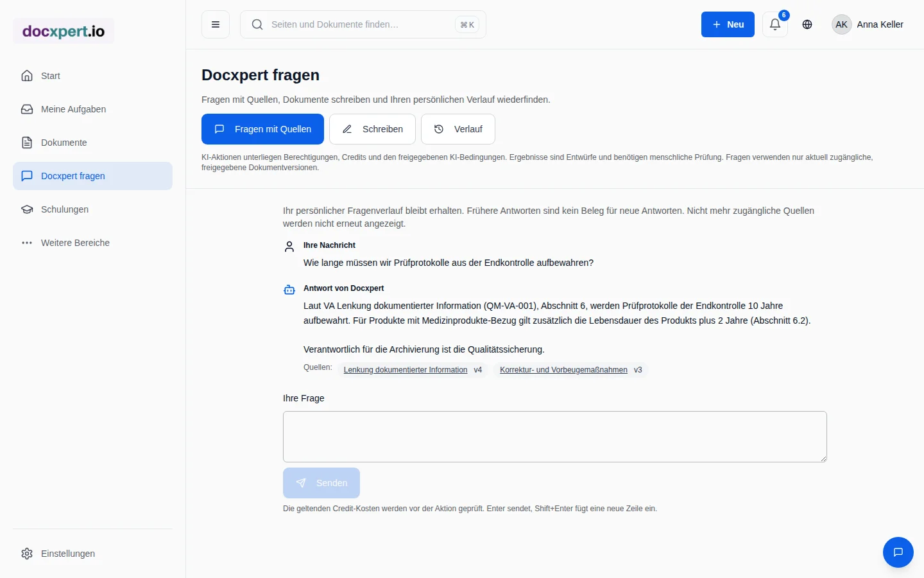Click the AK avatar

point(842,24)
